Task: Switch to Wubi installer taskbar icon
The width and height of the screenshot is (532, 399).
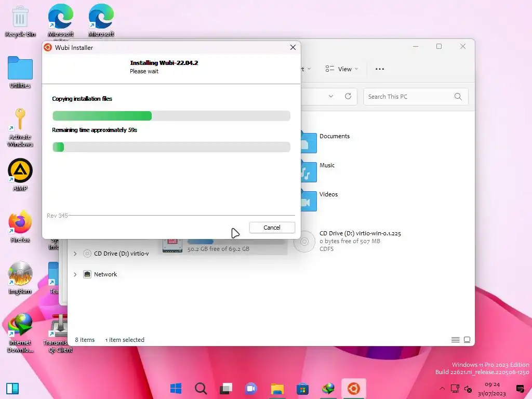Action: pos(353,389)
